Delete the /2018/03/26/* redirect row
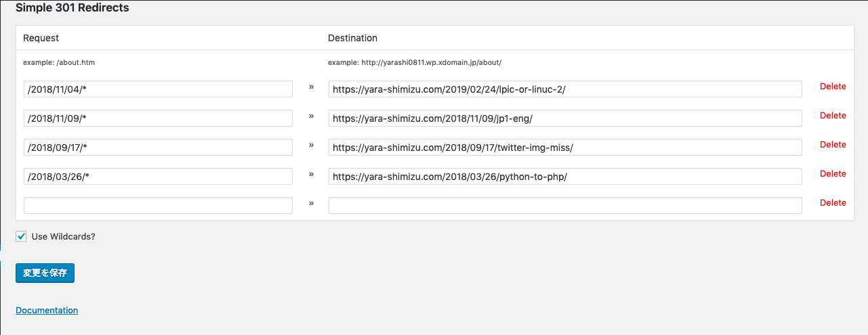 coord(833,174)
